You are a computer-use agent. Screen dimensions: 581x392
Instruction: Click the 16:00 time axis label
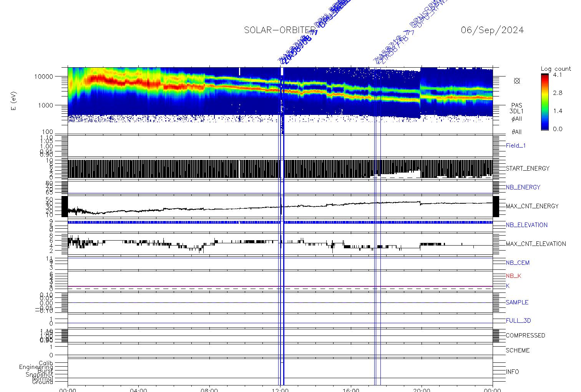(x=351, y=390)
